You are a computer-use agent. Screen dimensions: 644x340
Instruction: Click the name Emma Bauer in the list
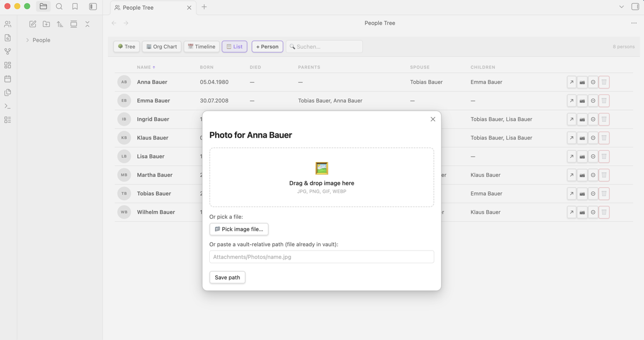[x=153, y=101]
